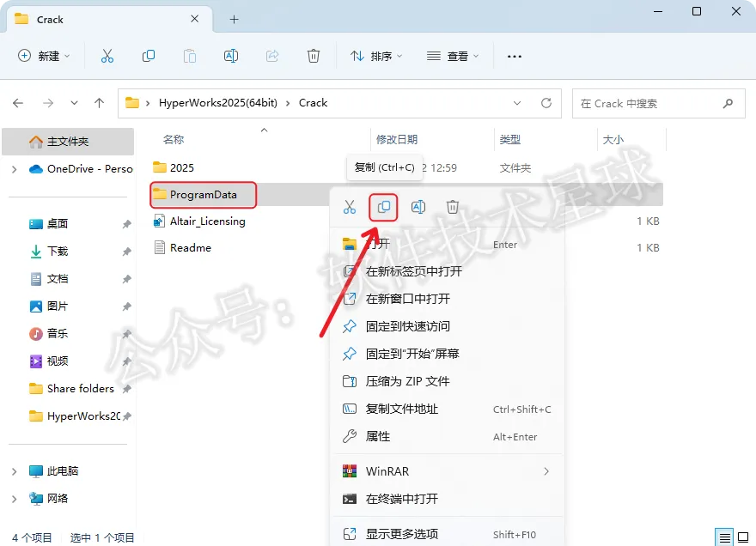
Task: Sort by the 名称 (Name) column header
Action: [x=174, y=140]
